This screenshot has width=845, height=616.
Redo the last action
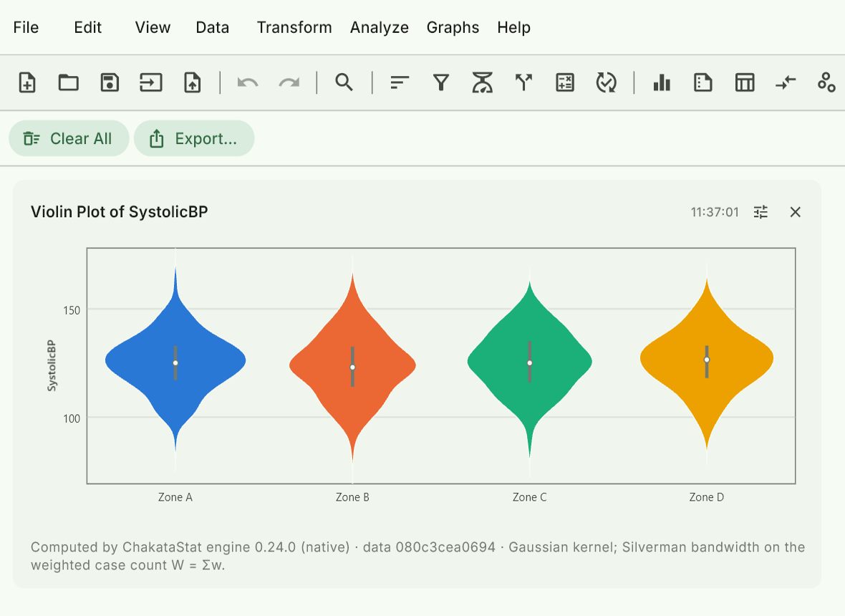[289, 83]
